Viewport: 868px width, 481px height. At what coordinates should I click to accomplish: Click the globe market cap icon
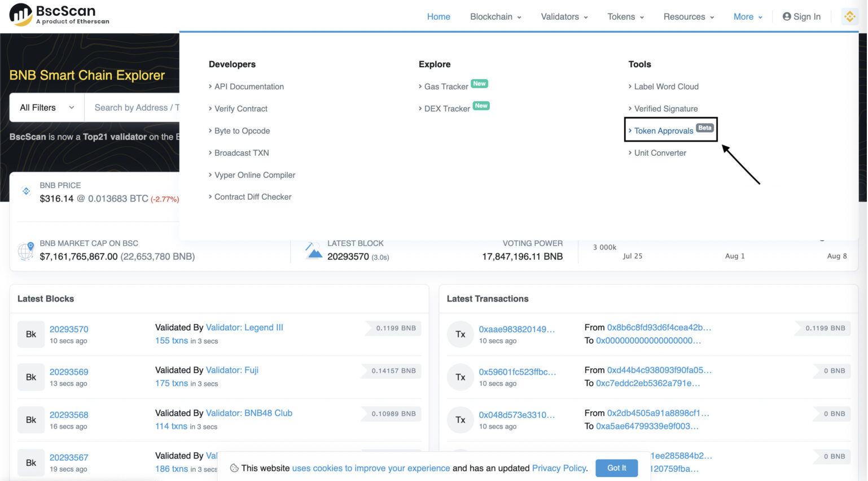pyautogui.click(x=26, y=250)
